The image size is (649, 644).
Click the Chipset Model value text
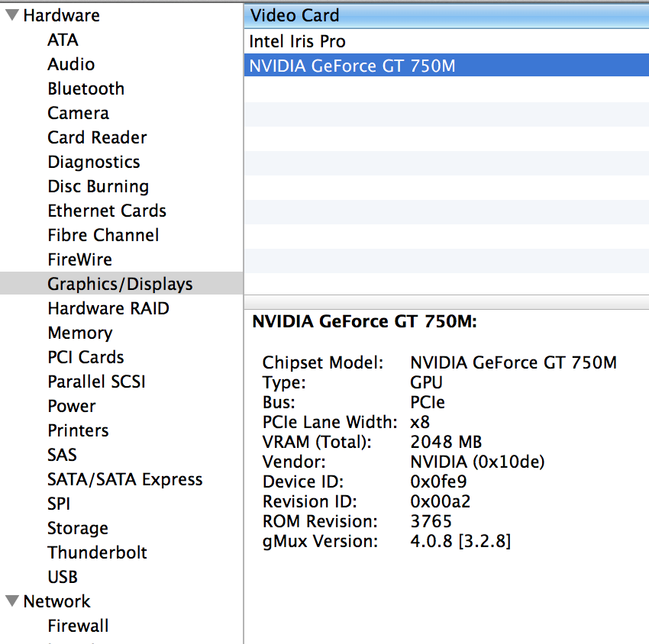513,362
